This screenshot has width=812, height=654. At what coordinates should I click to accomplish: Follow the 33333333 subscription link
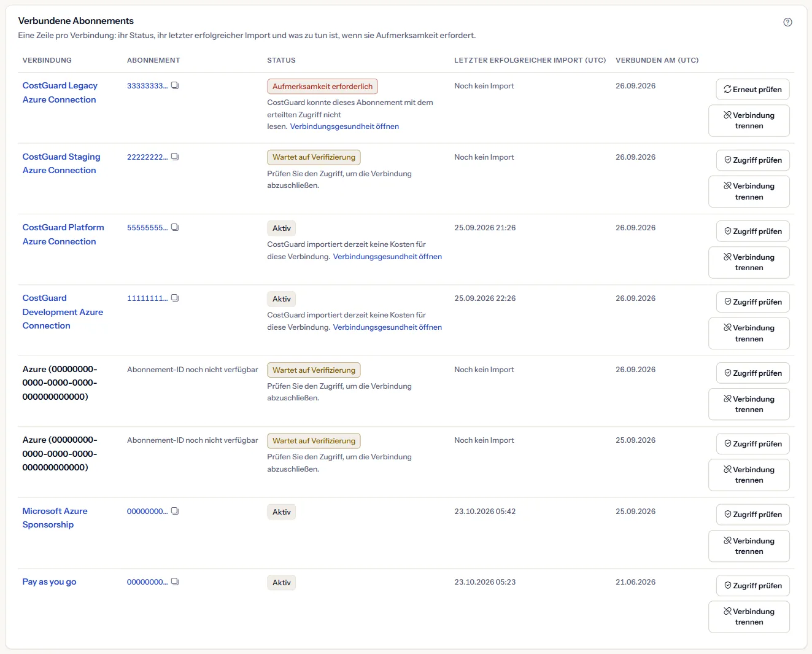(x=147, y=85)
